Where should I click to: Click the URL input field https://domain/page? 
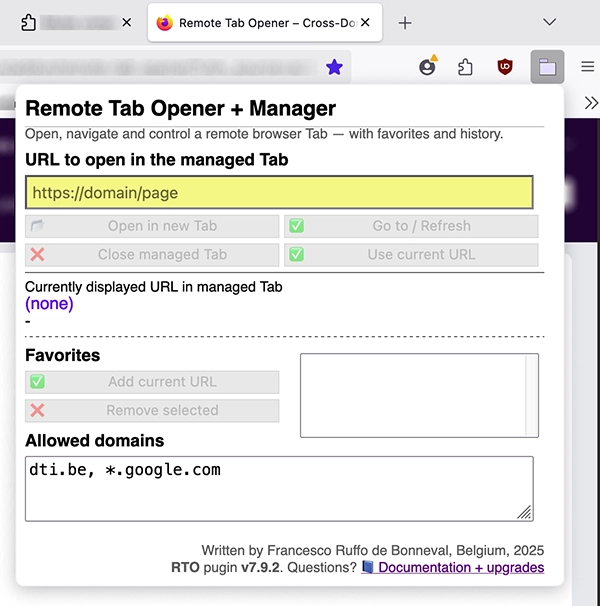pyautogui.click(x=279, y=192)
